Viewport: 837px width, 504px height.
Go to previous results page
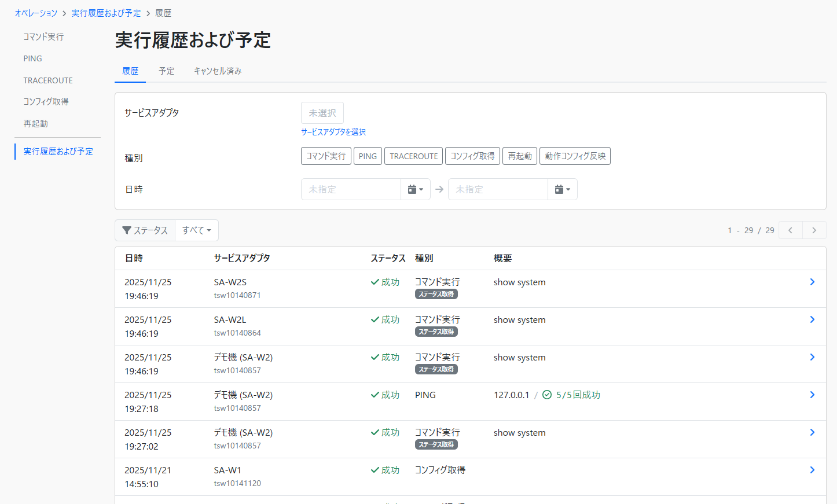(790, 230)
